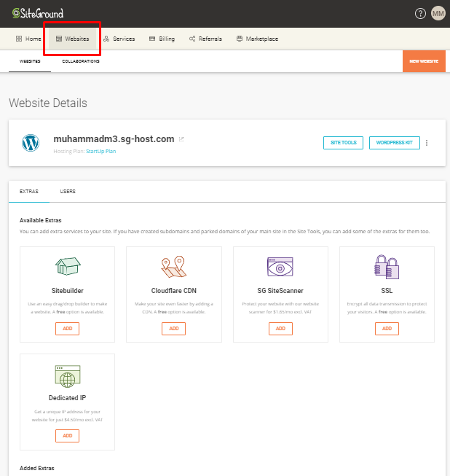Click the Billing card icon
This screenshot has width=450, height=476.
coord(152,39)
